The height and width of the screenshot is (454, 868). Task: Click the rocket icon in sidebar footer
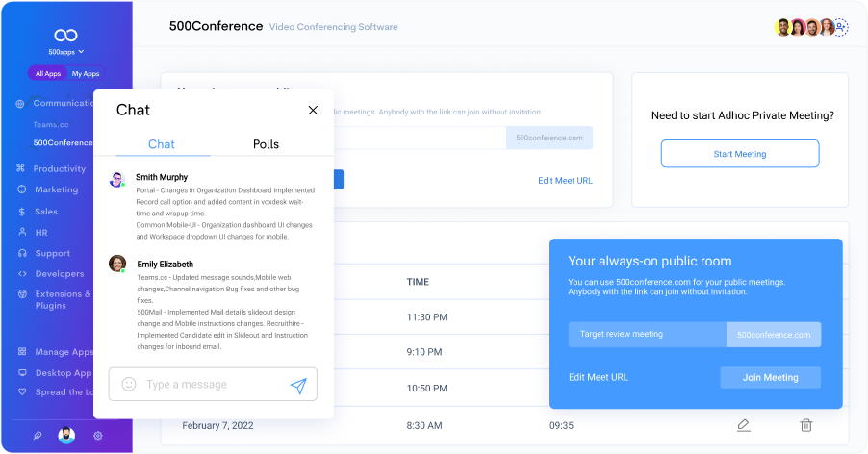point(37,436)
